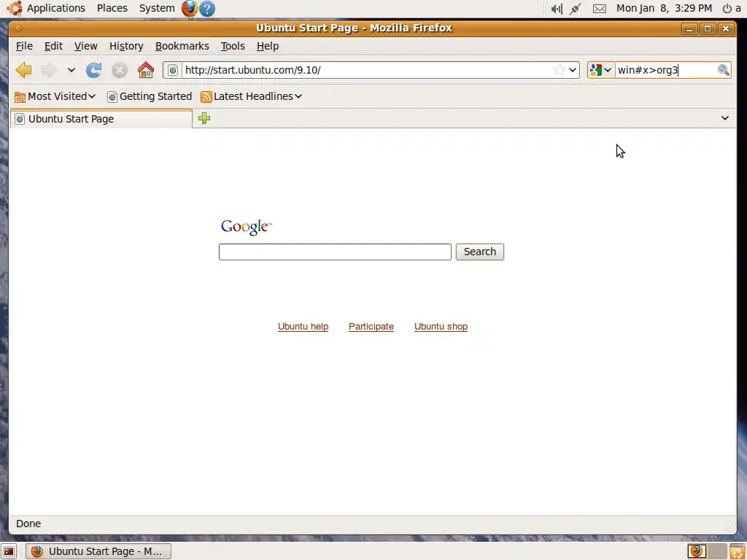Open the History menu
The height and width of the screenshot is (560, 747).
tap(126, 46)
